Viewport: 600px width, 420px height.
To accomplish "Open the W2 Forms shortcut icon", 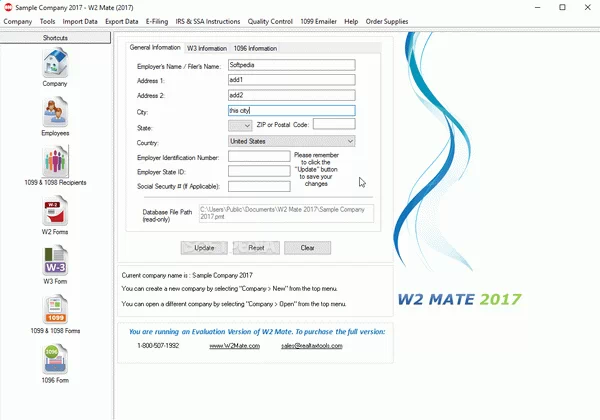I will tap(55, 210).
